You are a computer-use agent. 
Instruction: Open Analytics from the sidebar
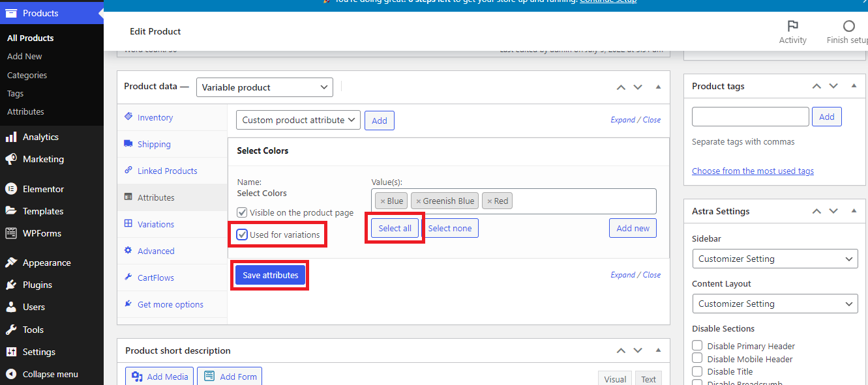click(40, 137)
